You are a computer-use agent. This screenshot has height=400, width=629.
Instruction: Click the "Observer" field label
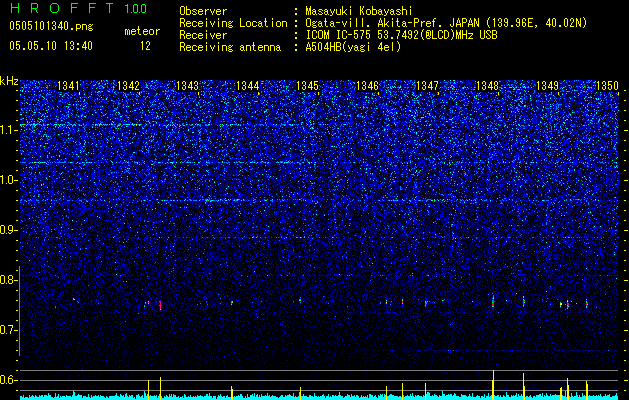click(x=203, y=11)
